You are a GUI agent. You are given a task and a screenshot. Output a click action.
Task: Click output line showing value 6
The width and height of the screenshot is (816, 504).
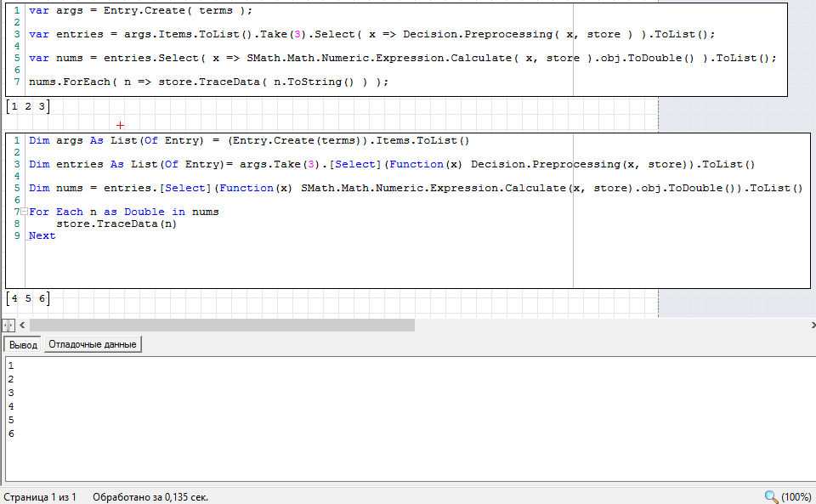10,433
